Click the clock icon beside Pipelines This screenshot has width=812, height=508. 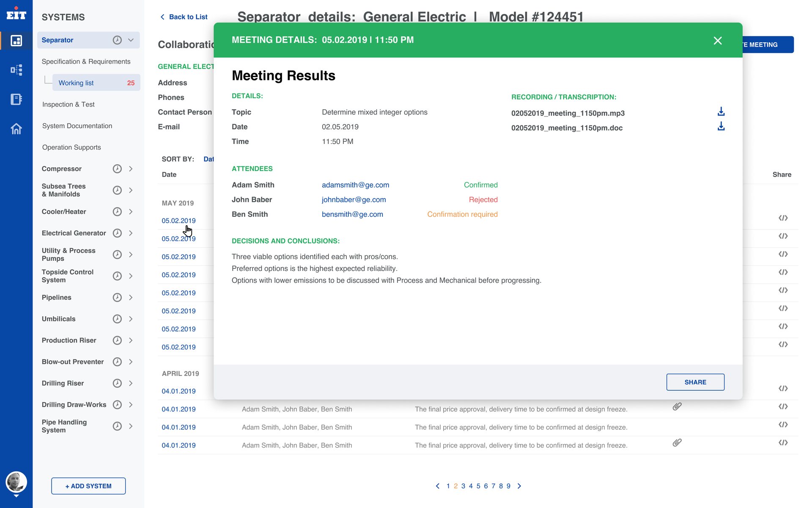[117, 297]
